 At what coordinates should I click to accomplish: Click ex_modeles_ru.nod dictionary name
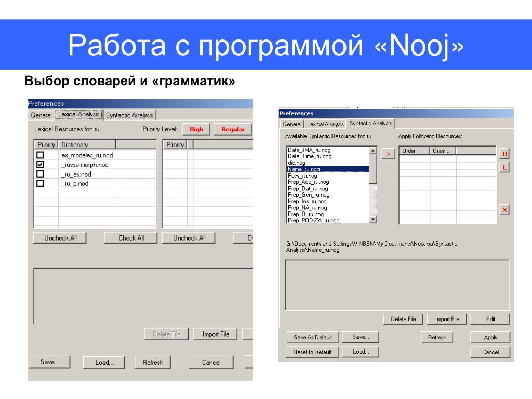click(x=87, y=155)
